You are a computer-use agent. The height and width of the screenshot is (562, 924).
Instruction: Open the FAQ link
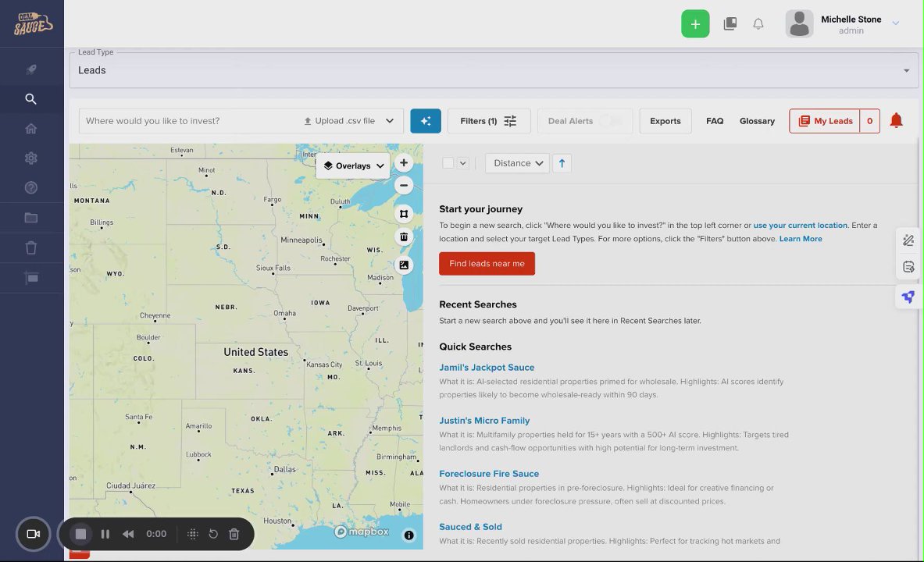click(715, 121)
